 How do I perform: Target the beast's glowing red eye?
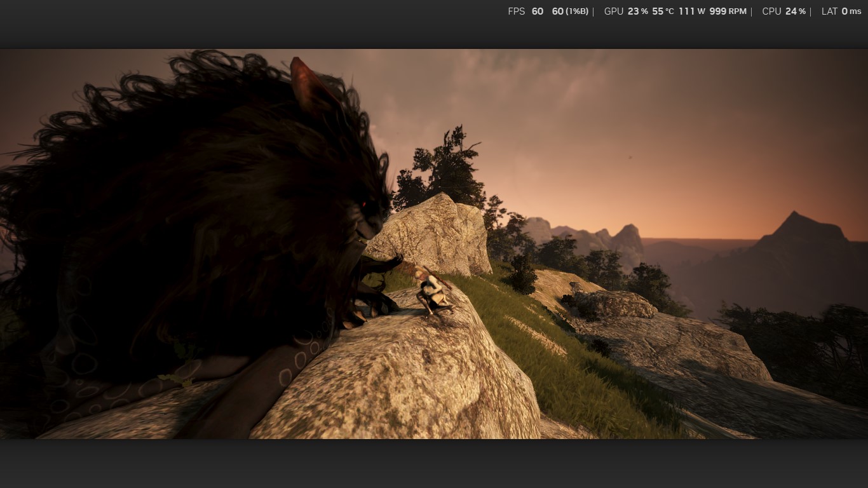coord(363,203)
